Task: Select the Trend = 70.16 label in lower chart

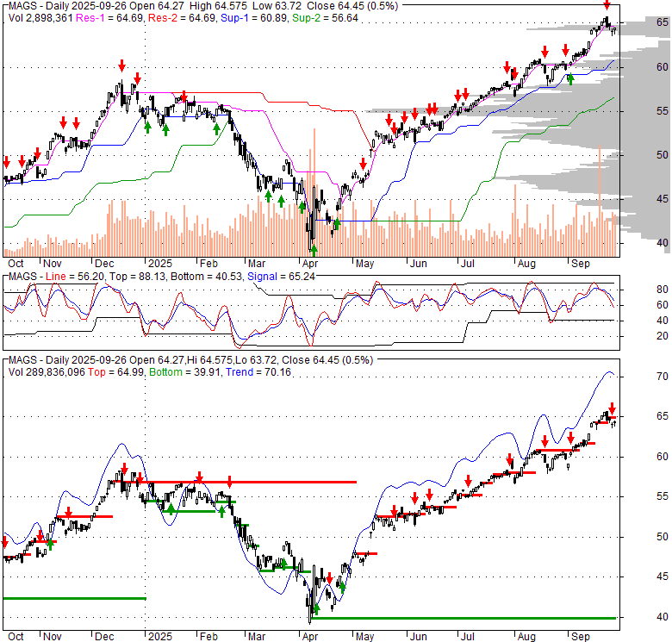Action: click(258, 372)
